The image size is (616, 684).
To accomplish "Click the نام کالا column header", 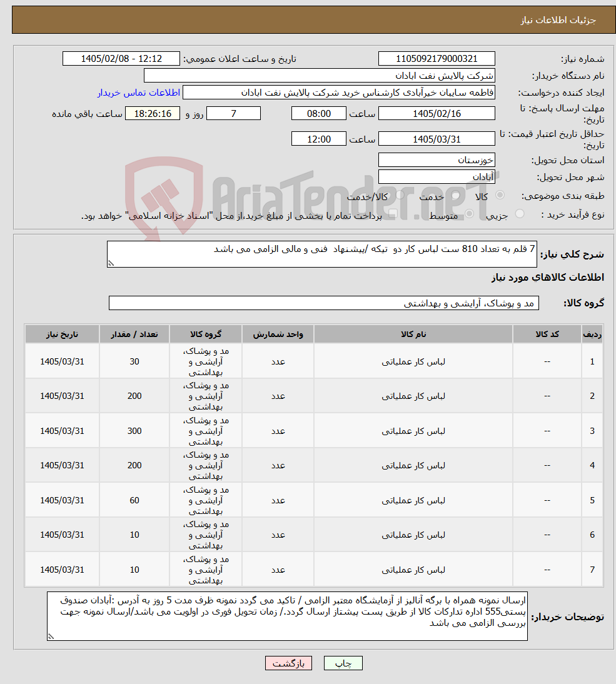I will tap(413, 334).
